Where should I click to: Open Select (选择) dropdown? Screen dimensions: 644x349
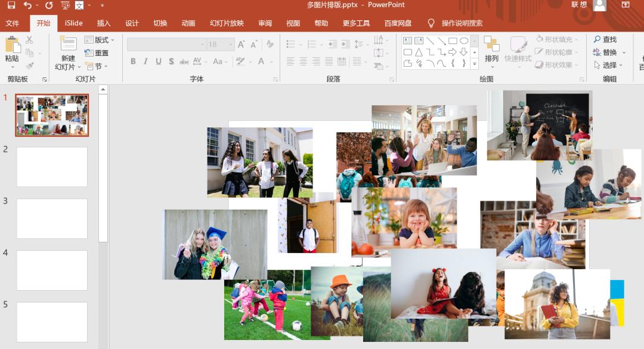[x=608, y=65]
